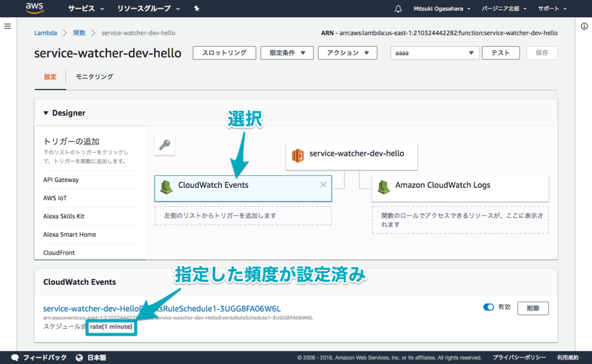Open the hamburger side navigation menu
Screen dimensions: 592x364
8,27
